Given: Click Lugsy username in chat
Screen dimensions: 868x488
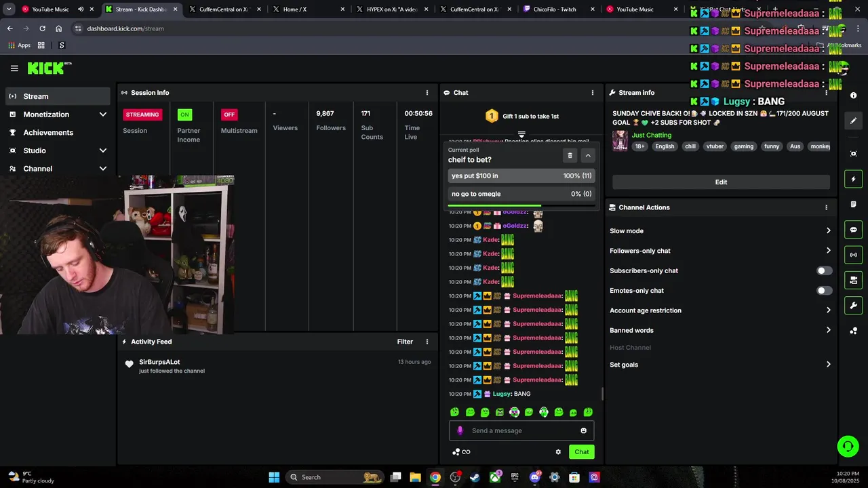Looking at the screenshot, I should pos(502,394).
